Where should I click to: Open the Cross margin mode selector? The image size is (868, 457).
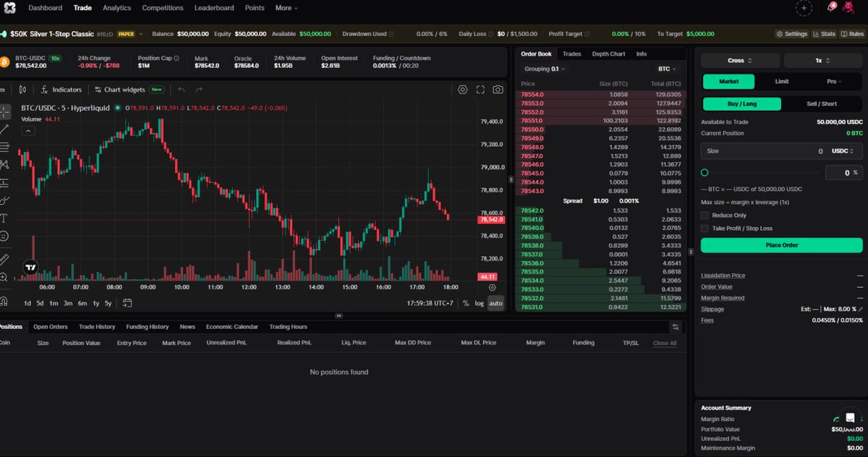(x=740, y=61)
